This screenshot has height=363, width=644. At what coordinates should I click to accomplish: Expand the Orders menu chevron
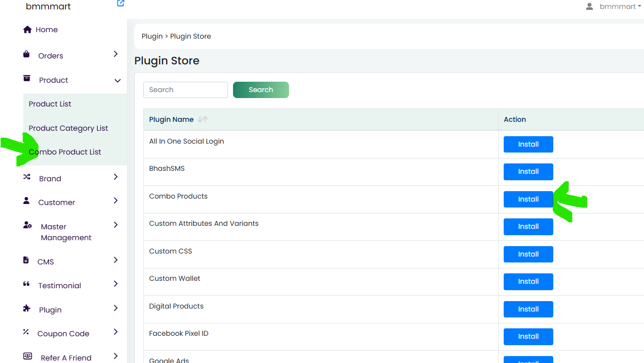(116, 54)
